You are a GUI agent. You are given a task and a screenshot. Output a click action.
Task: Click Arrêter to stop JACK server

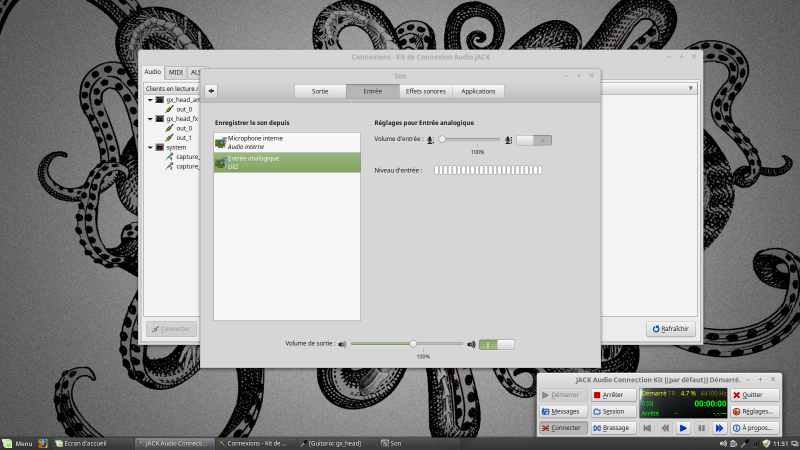pyautogui.click(x=613, y=395)
